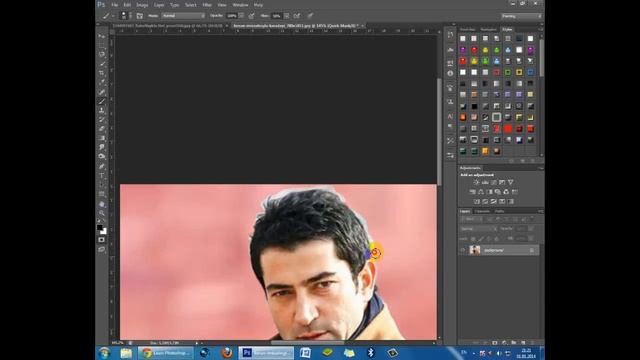Viewport: 640px width, 360px height.
Task: Open the Window menu
Action: [240, 5]
